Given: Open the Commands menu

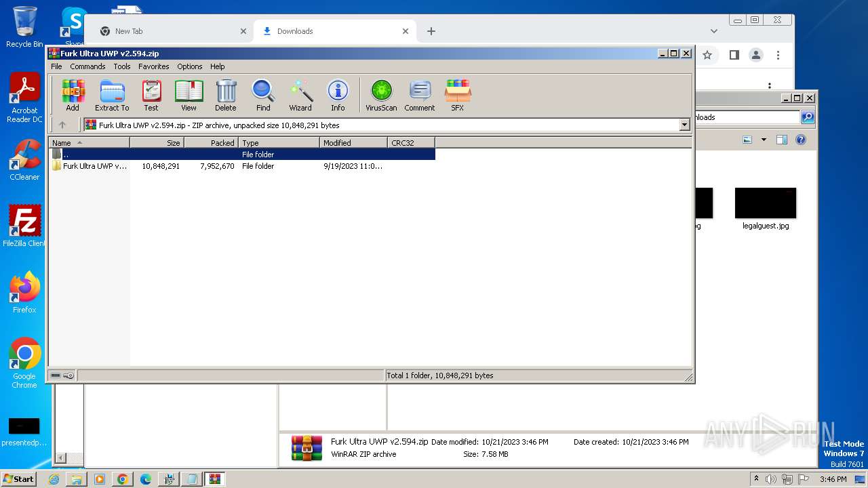Looking at the screenshot, I should 87,66.
